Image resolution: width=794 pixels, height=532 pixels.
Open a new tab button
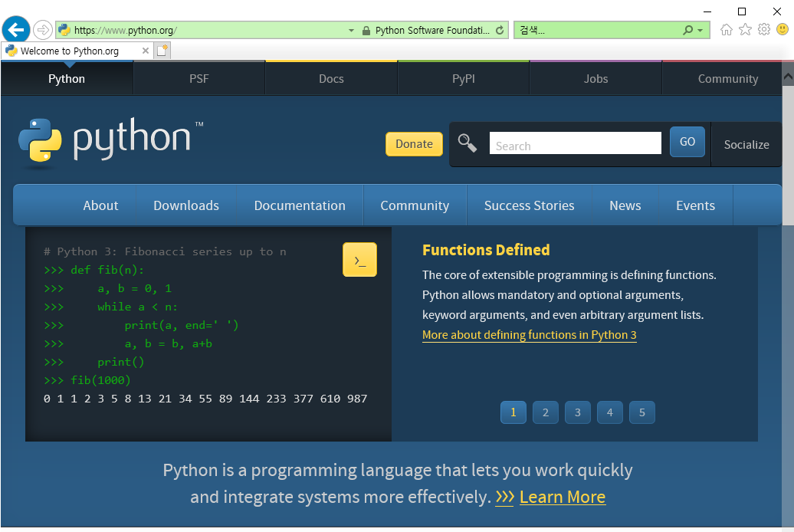tap(162, 50)
